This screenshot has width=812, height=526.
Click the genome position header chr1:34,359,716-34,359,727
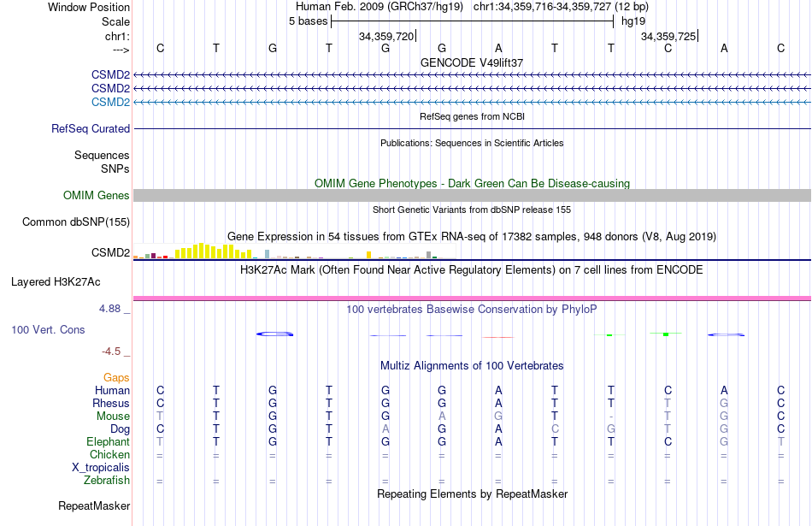tap(542, 7)
